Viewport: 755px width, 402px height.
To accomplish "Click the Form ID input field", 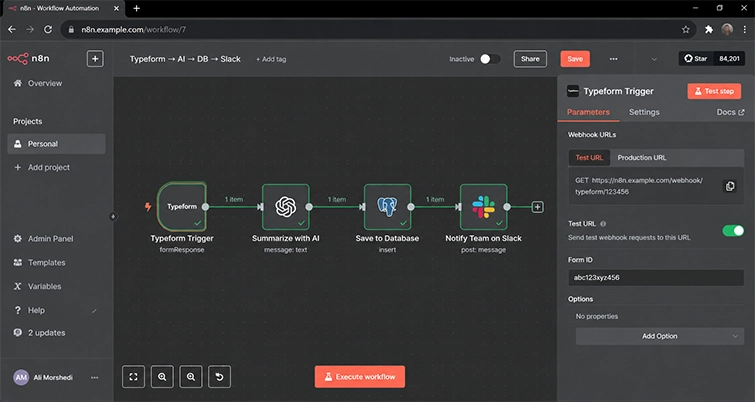I will pos(656,277).
